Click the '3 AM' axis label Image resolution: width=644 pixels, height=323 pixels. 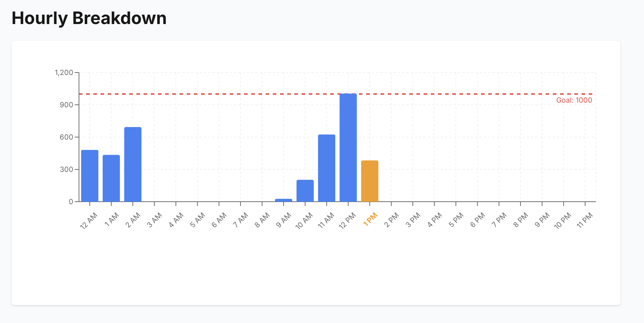[x=155, y=220]
